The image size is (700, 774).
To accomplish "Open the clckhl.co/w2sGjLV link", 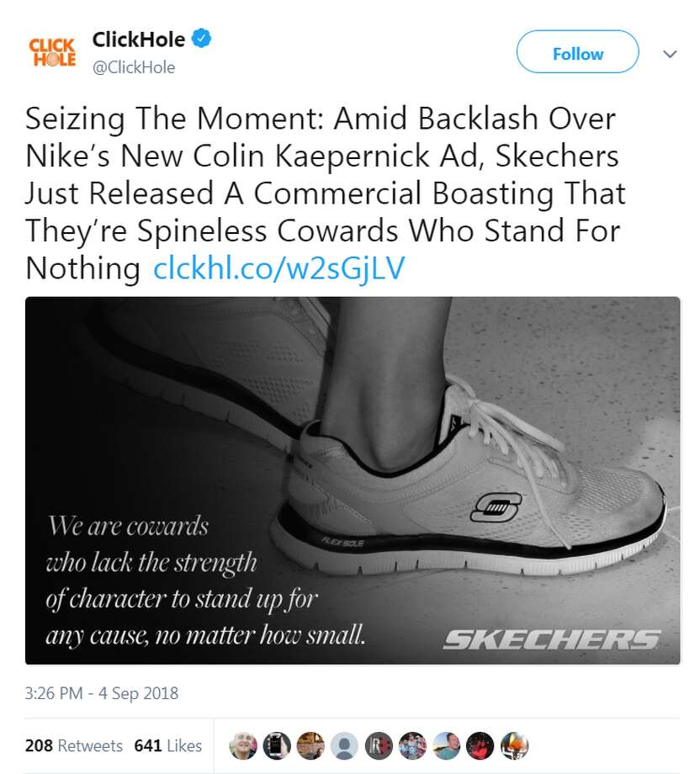I will 278,269.
